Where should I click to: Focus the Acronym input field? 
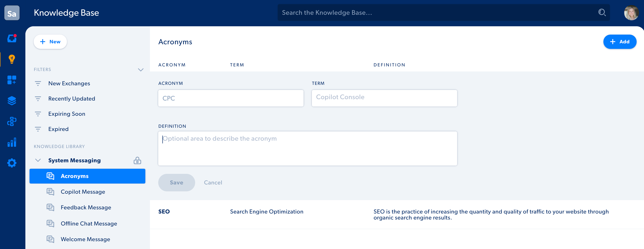tap(231, 98)
